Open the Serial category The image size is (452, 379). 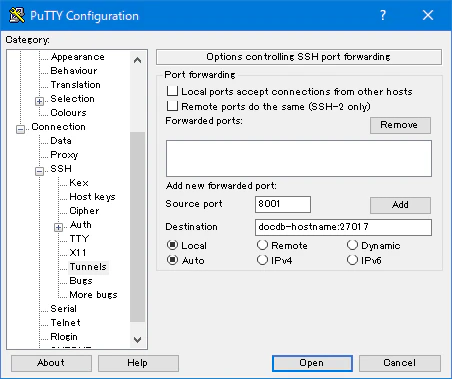[63, 309]
